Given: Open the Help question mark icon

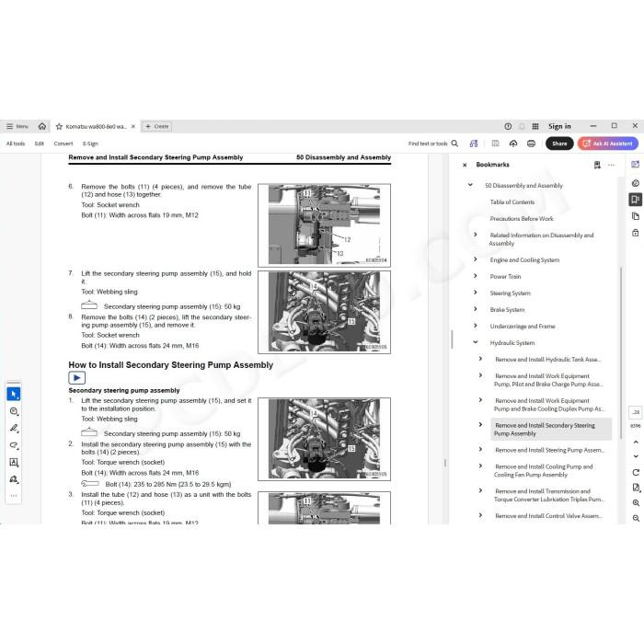Looking at the screenshot, I should tap(508, 127).
